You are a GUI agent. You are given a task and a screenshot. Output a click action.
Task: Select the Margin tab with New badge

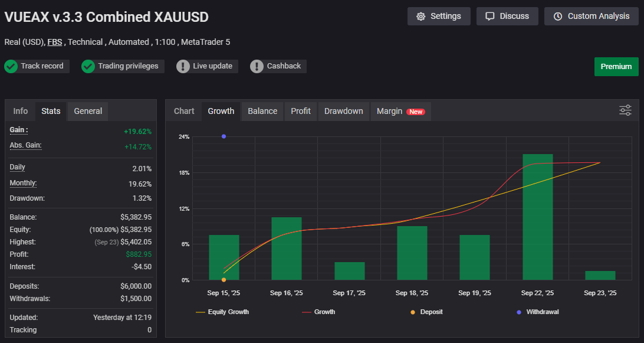click(x=400, y=111)
